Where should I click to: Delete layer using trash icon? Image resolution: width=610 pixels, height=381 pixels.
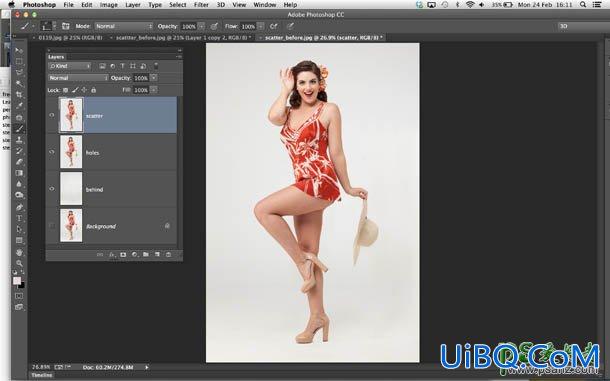[x=168, y=255]
